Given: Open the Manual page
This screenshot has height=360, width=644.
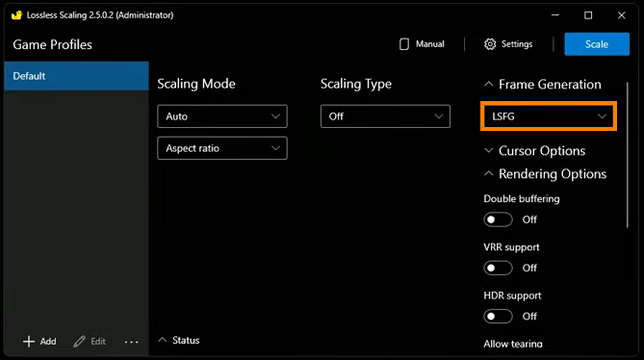Looking at the screenshot, I should 422,44.
